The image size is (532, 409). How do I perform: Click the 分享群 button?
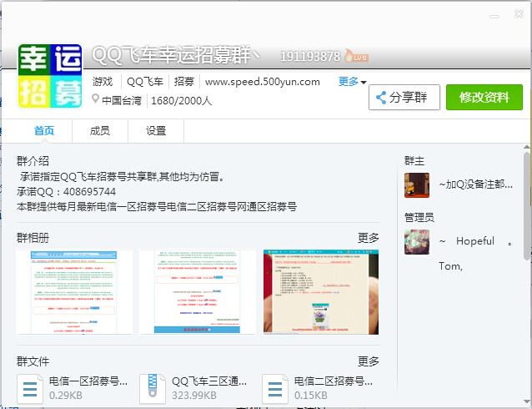click(404, 97)
